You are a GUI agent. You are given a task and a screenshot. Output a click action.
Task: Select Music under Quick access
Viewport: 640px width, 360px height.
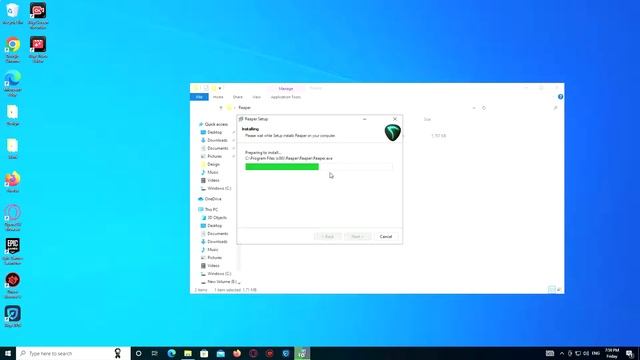[x=210, y=172]
